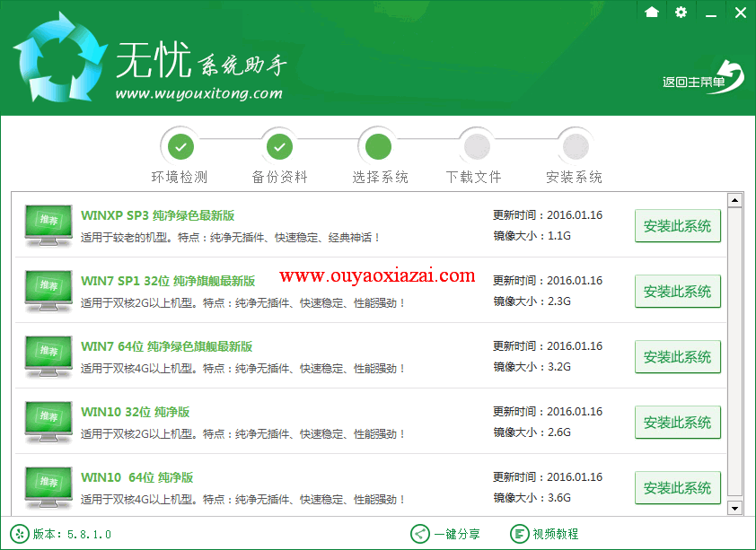
Task: Click the 选择系统 step label
Action: pyautogui.click(x=380, y=178)
